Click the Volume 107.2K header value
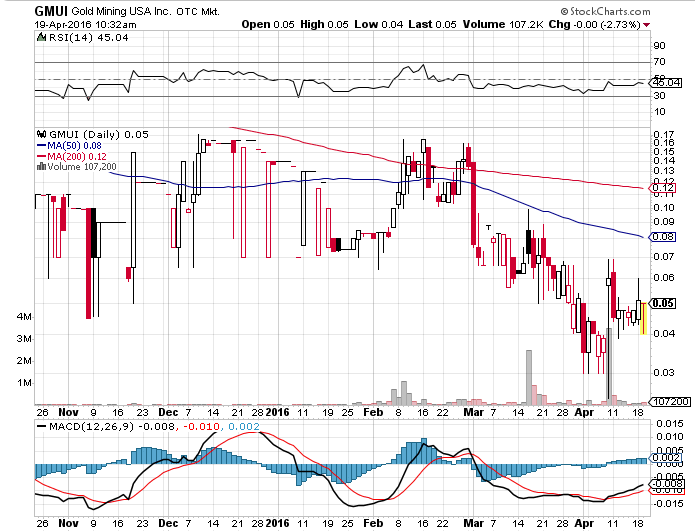 tap(503, 24)
